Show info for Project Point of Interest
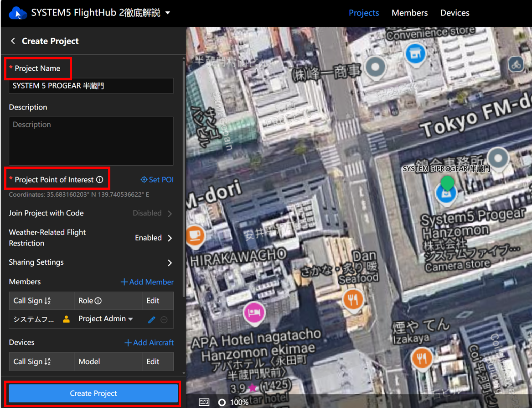This screenshot has width=532, height=408. [x=100, y=180]
